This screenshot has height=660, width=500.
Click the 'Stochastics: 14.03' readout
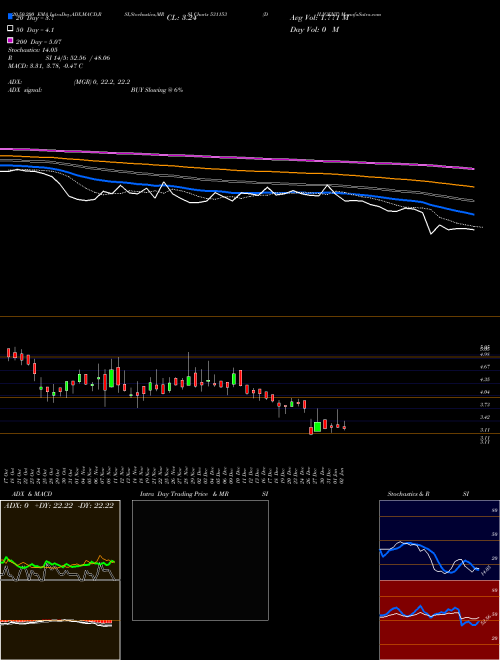coord(32,50)
